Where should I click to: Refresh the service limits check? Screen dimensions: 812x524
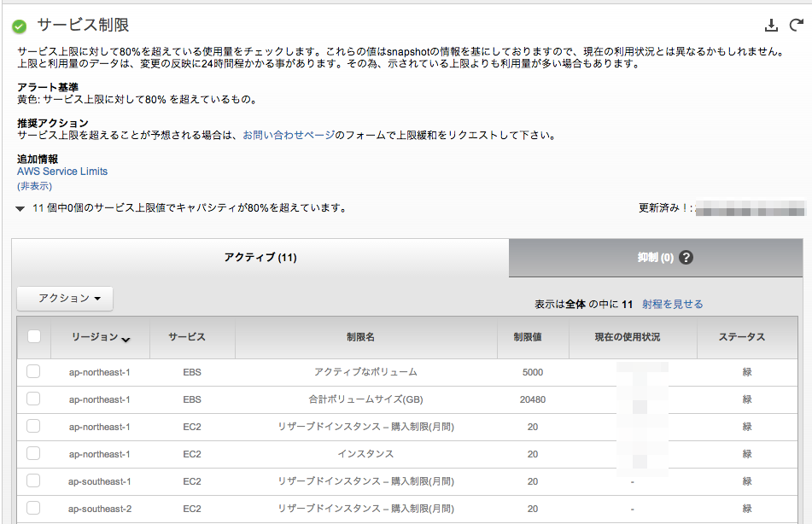coord(797,25)
